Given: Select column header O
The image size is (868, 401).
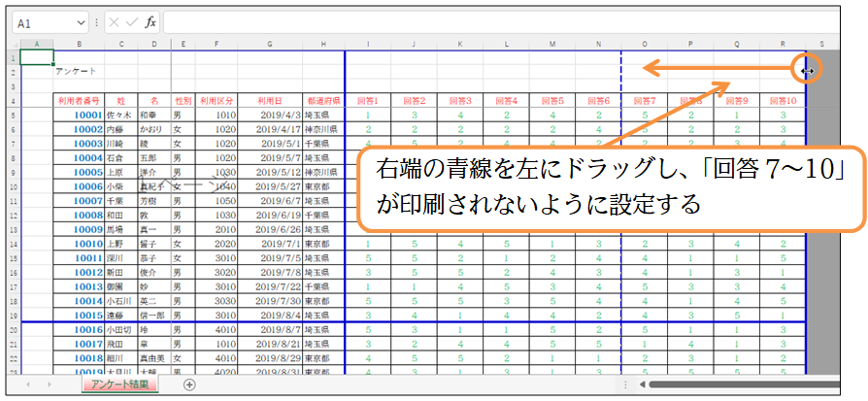Looking at the screenshot, I should 645,45.
